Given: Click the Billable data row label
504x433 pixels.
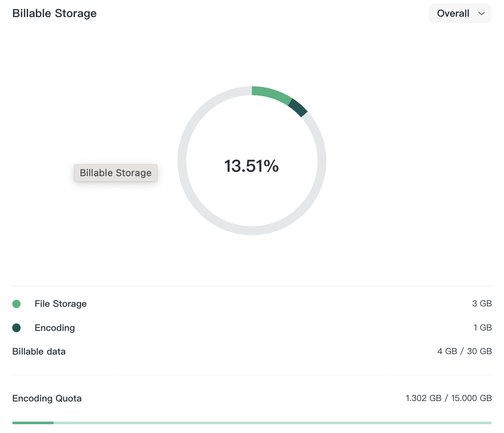Looking at the screenshot, I should (39, 351).
